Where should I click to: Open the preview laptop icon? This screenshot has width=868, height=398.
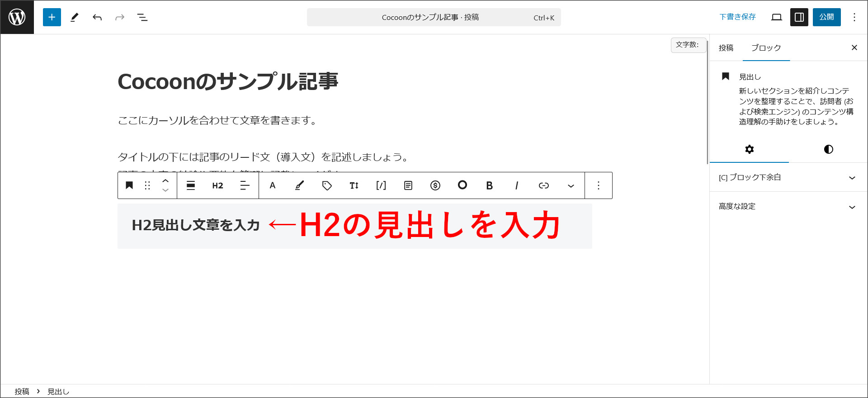777,17
